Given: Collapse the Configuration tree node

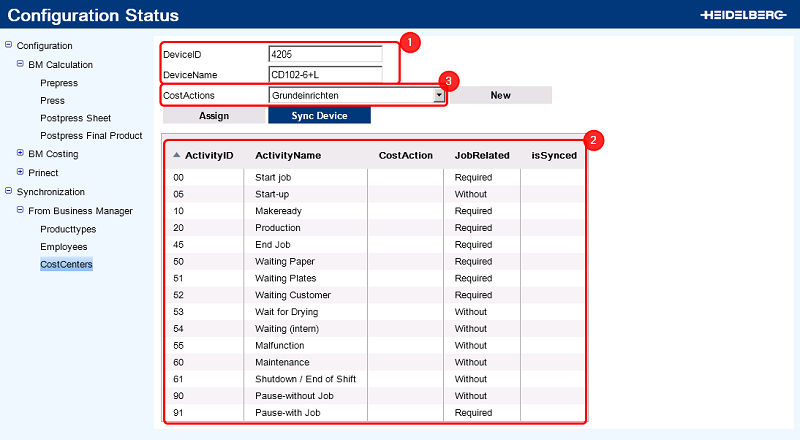Looking at the screenshot, I should tap(9, 45).
